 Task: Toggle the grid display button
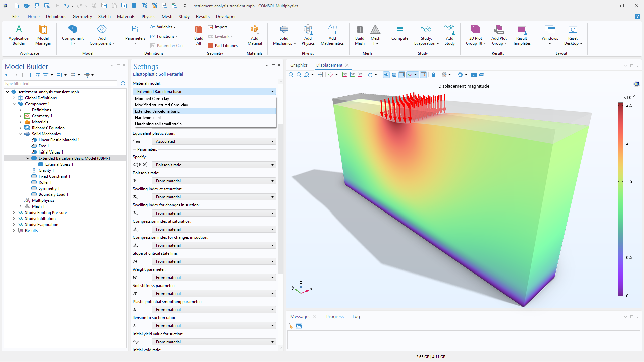tap(402, 75)
